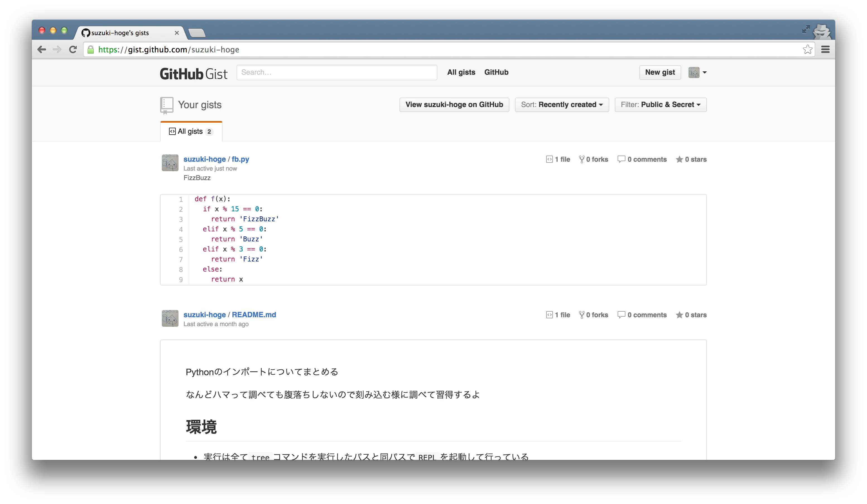The width and height of the screenshot is (867, 504).
Task: Click line number 5 in the code
Action: (181, 239)
